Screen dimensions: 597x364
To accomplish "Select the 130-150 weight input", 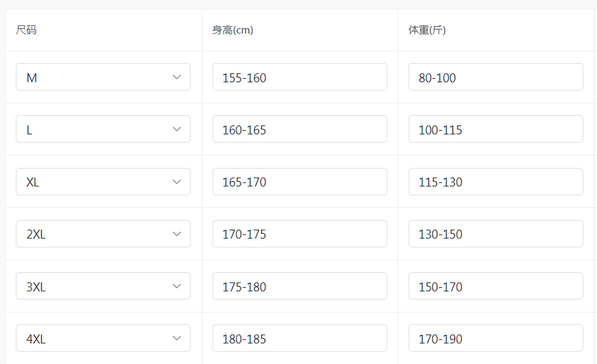I will tap(496, 234).
